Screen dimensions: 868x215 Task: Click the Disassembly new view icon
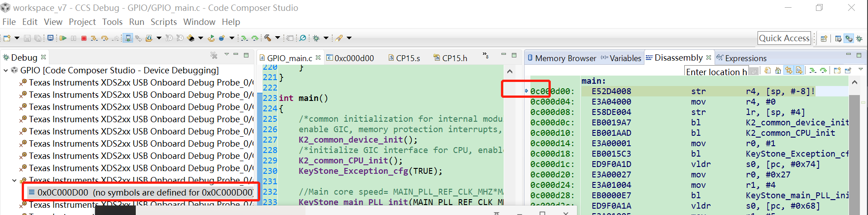coord(837,70)
